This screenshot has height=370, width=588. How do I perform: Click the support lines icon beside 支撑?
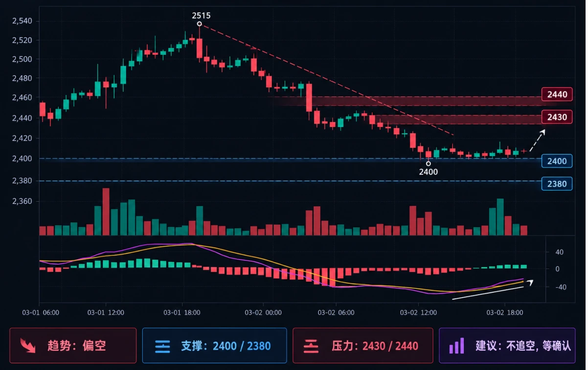click(162, 346)
